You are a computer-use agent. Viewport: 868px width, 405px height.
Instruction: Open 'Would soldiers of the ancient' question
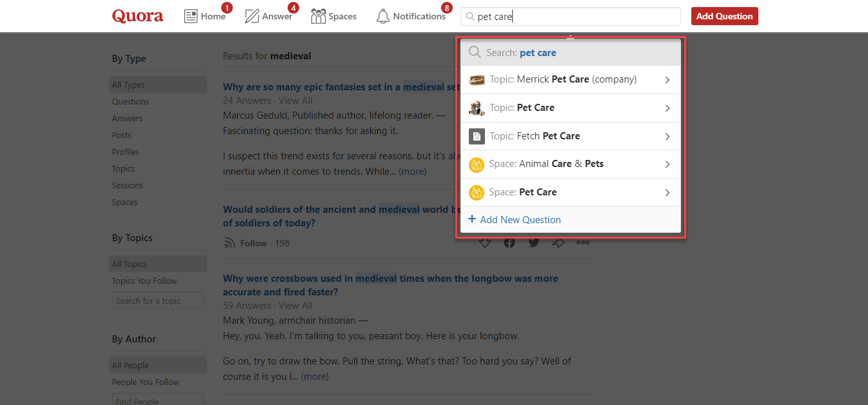tap(340, 216)
